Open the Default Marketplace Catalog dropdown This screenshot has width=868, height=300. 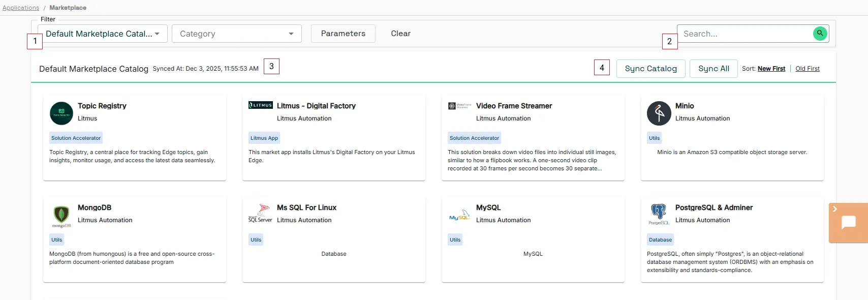pos(103,34)
